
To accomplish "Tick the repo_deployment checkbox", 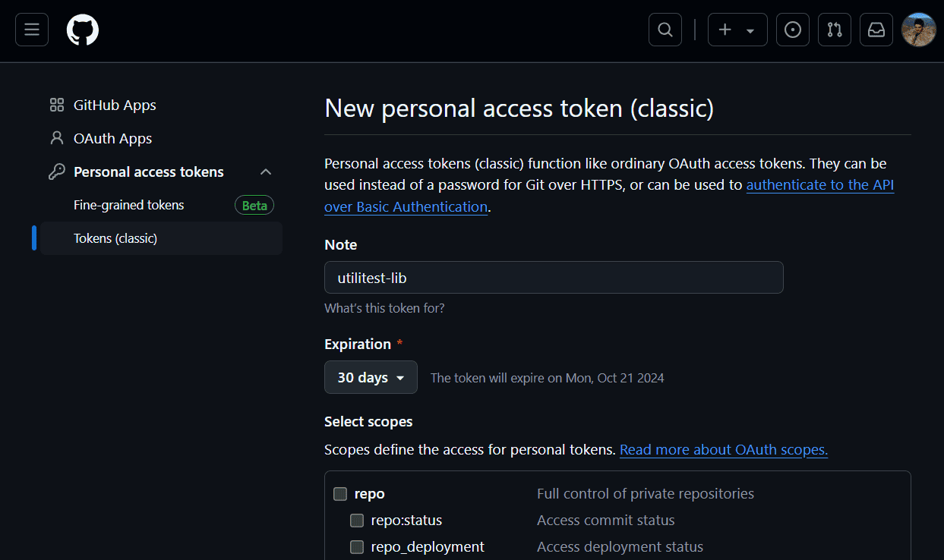I will pyautogui.click(x=357, y=547).
